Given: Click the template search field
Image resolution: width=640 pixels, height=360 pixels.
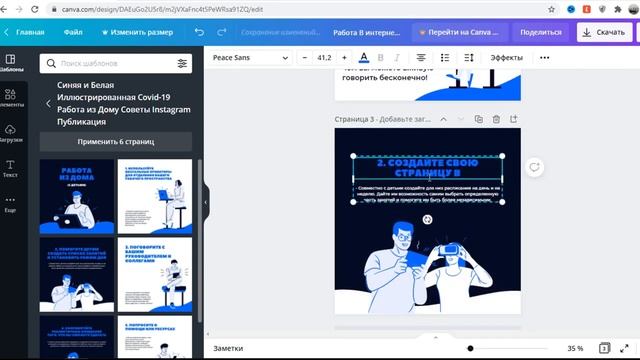Looking at the screenshot, I should click(116, 63).
